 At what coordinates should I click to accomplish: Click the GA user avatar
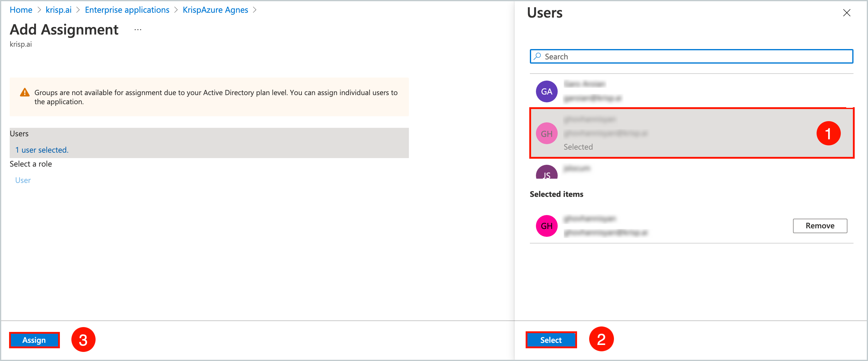click(547, 91)
